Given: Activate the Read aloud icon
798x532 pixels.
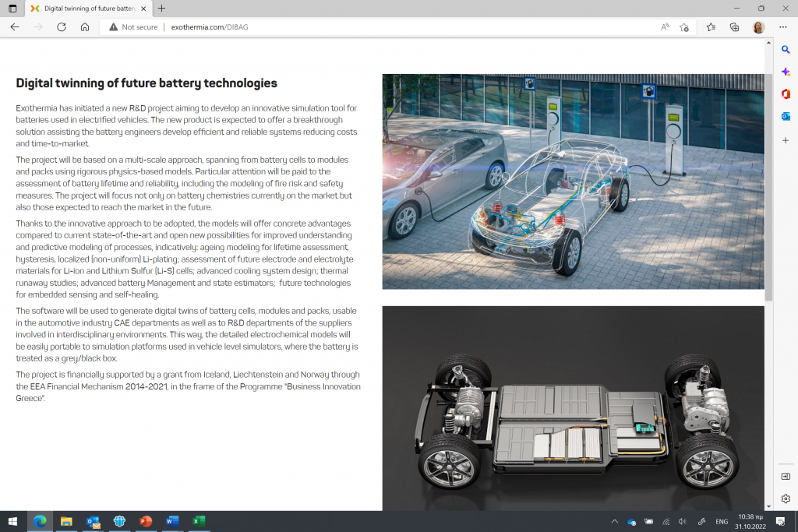Looking at the screenshot, I should tap(665, 27).
